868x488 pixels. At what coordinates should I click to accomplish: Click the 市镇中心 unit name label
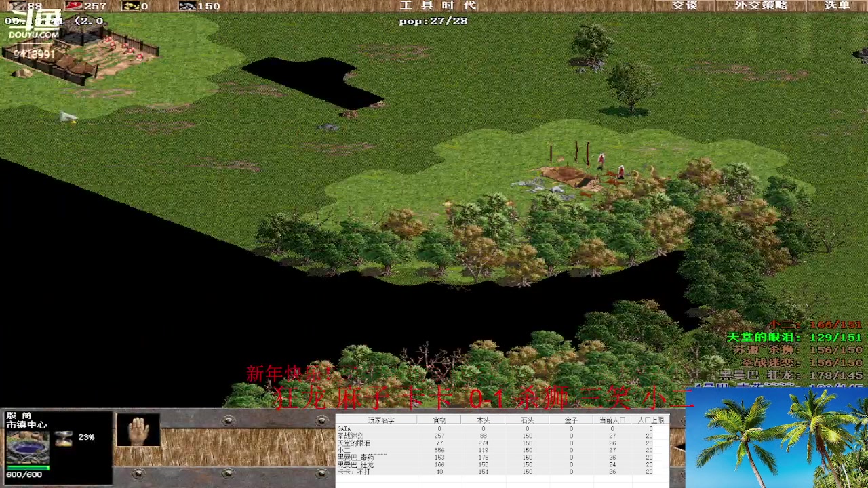point(26,425)
